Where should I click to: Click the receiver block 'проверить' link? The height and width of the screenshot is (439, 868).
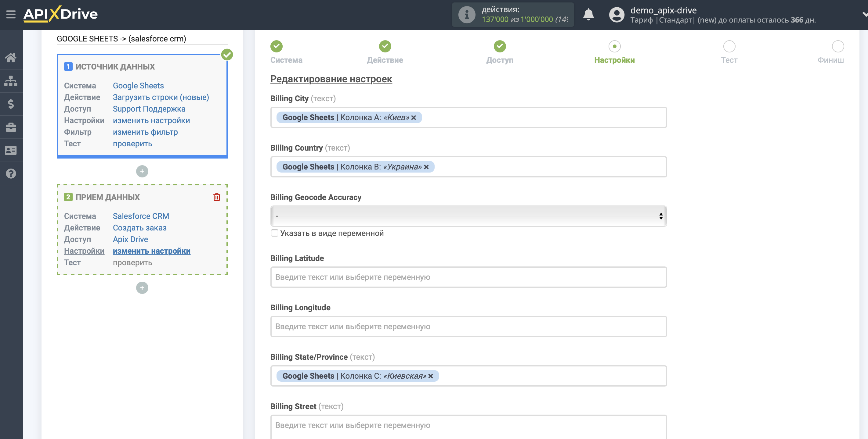132,262
